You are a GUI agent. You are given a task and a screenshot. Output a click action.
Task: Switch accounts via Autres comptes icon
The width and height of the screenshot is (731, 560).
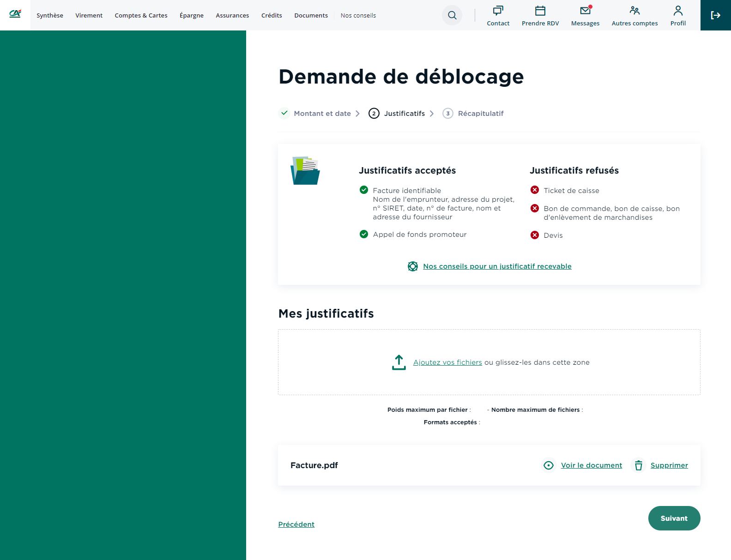(634, 11)
